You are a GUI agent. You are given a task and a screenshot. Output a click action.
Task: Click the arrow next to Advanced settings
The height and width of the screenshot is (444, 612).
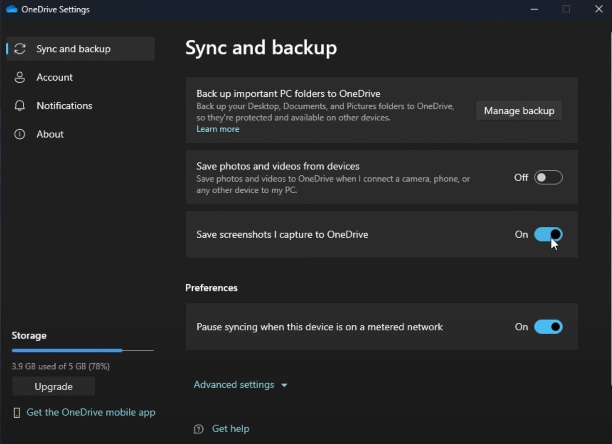[x=284, y=385]
